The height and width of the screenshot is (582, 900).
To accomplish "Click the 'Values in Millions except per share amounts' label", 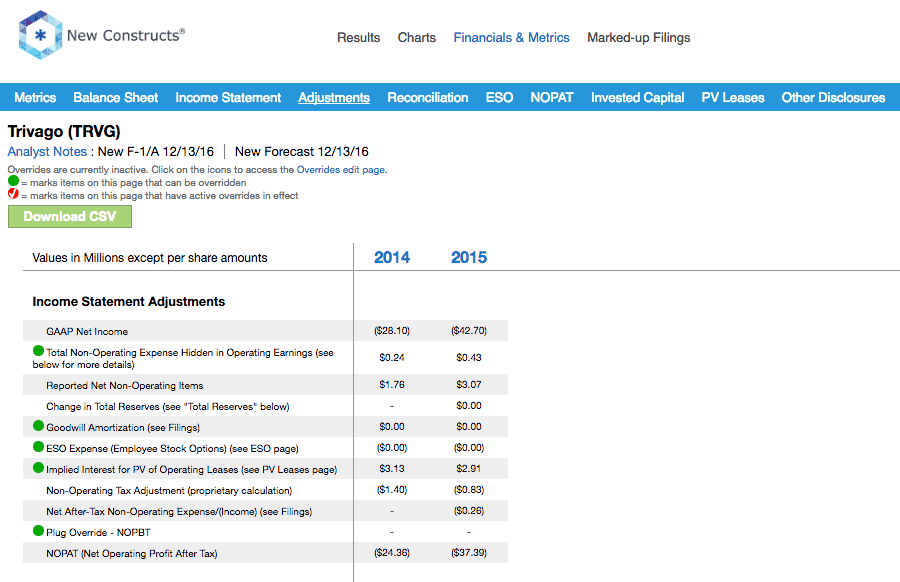I will (150, 258).
